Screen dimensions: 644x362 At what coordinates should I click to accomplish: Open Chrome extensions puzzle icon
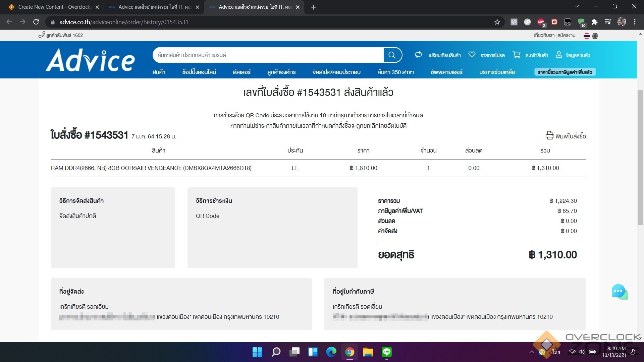[594, 22]
